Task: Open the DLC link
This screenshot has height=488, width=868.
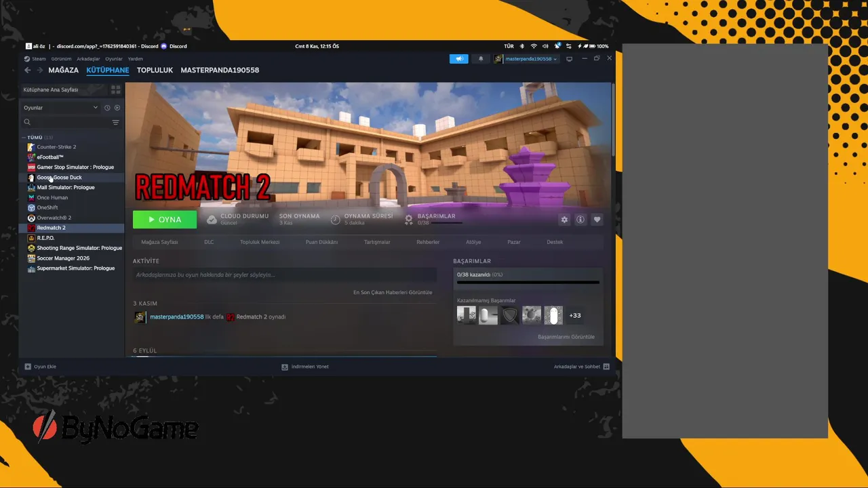Action: tap(209, 242)
